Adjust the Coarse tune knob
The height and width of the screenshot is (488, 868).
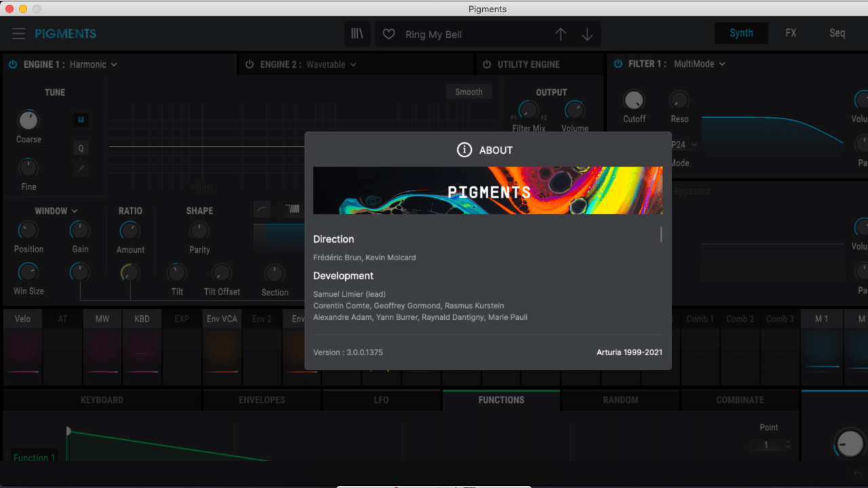point(28,120)
